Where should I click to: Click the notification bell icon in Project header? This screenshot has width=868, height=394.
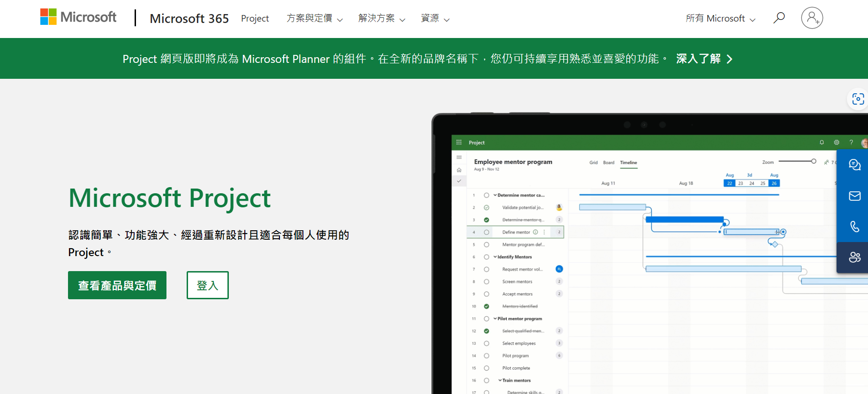(x=822, y=142)
